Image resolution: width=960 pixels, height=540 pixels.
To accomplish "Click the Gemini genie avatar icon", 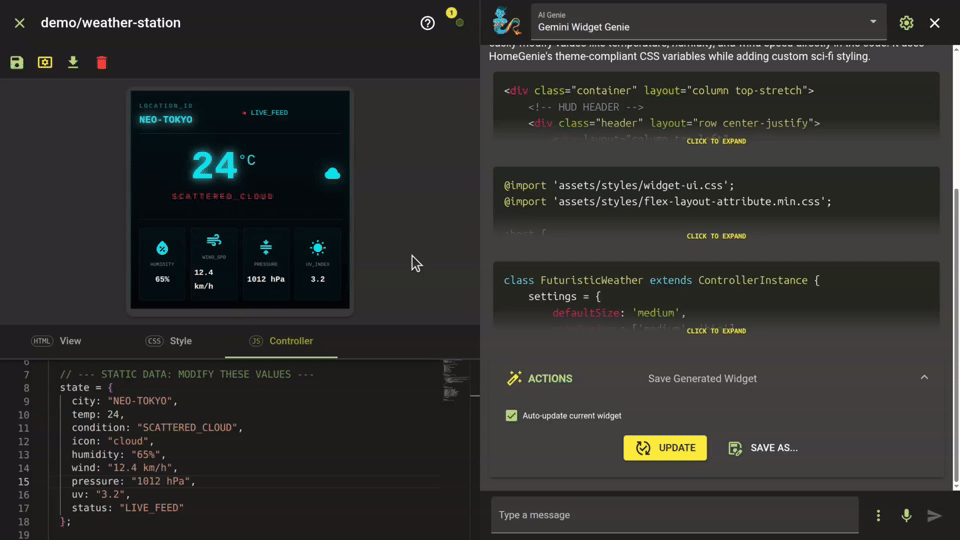I will 506,21.
